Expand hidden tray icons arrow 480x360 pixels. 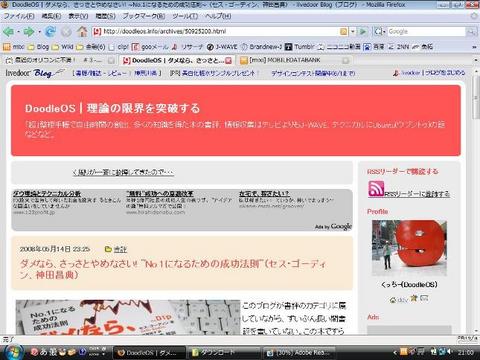tap(395, 352)
